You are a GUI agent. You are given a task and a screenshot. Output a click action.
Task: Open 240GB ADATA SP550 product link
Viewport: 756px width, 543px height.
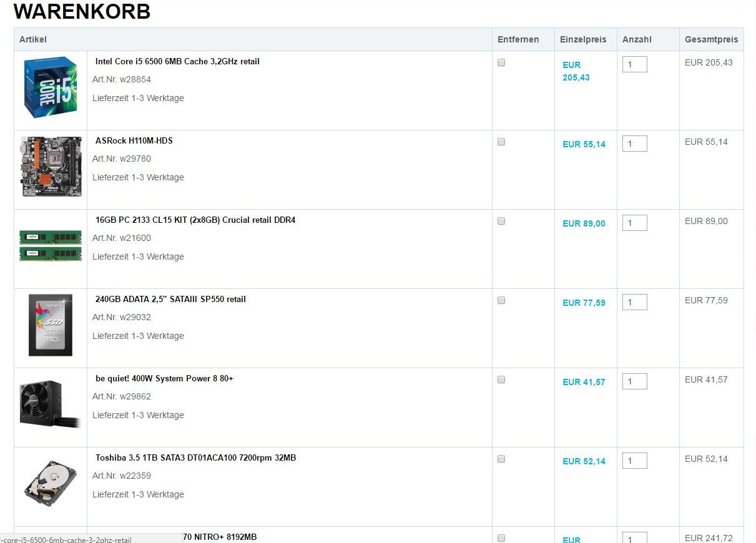pos(170,300)
